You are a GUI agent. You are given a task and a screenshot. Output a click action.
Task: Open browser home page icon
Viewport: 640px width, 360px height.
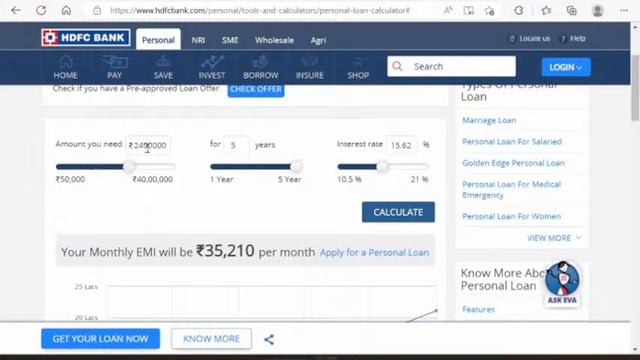click(x=66, y=10)
